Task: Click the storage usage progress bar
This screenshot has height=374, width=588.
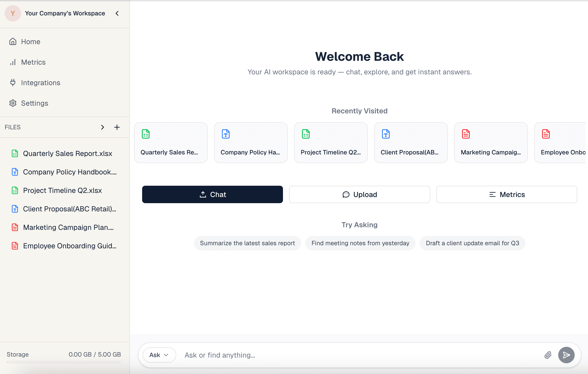Action: coord(64,362)
